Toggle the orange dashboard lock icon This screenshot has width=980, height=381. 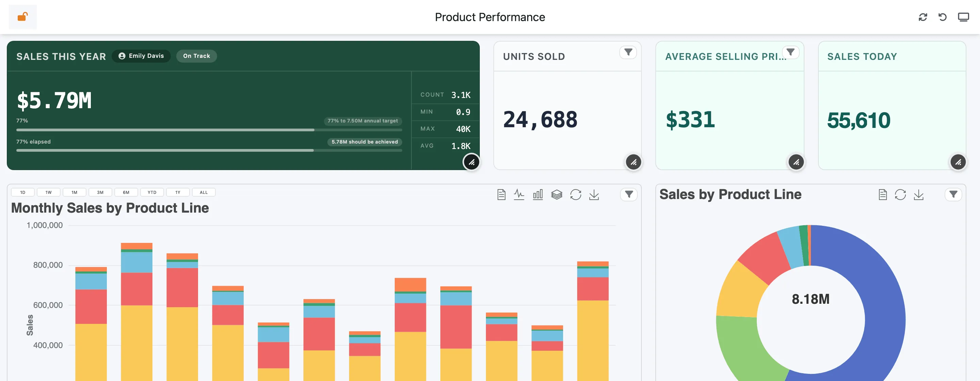click(x=22, y=17)
